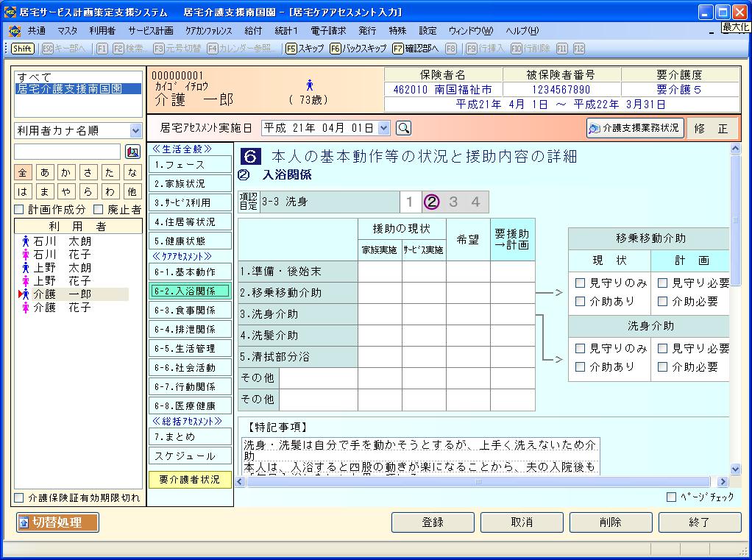Select the female icon for 介護 花子
This screenshot has height=560, width=752.
click(x=26, y=308)
